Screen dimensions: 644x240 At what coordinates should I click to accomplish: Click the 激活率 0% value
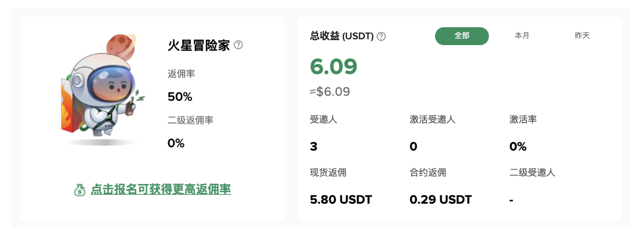coord(518,147)
